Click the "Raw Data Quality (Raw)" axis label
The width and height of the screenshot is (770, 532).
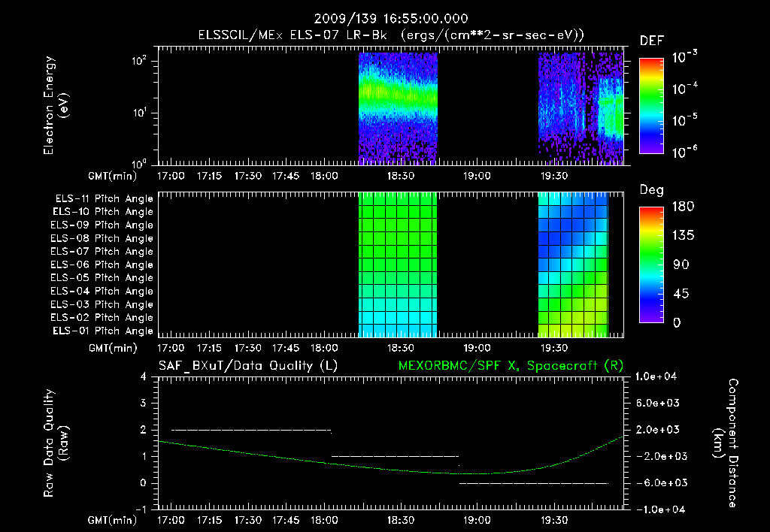point(56,443)
